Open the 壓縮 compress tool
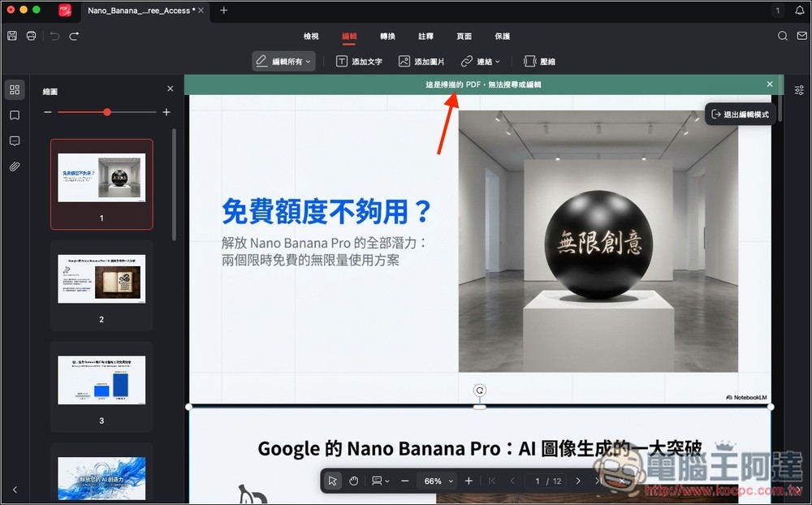Viewport: 812px width, 505px height. [x=539, y=61]
